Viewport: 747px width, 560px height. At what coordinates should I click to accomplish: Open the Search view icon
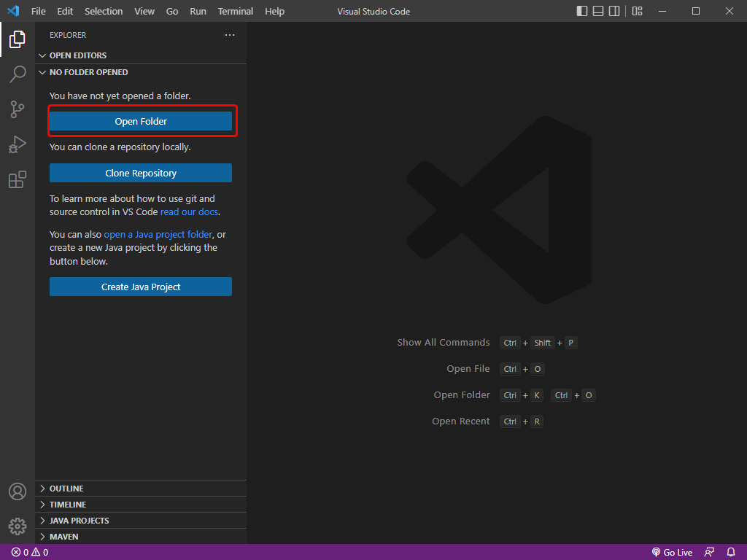click(18, 74)
